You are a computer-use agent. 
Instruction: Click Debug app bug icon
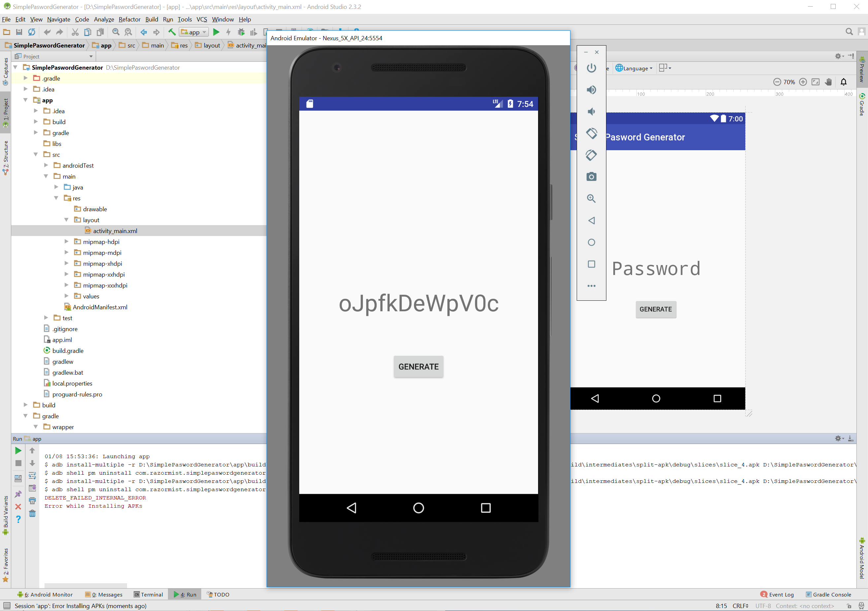tap(241, 33)
